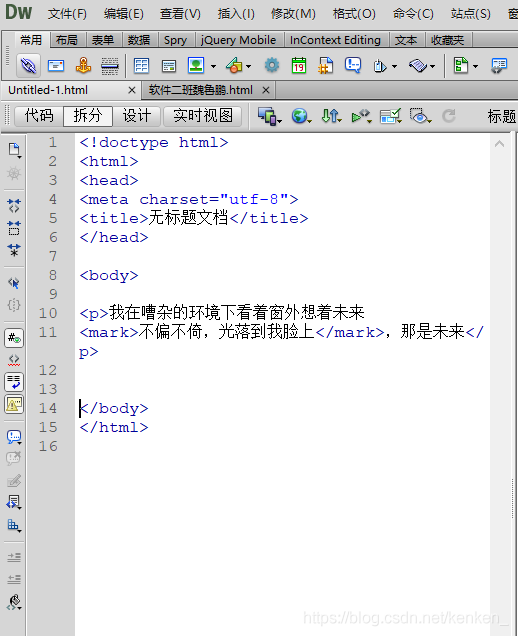Image resolution: width=518 pixels, height=636 pixels.
Task: Open Multiscreen preview icon
Action: pos(267,116)
